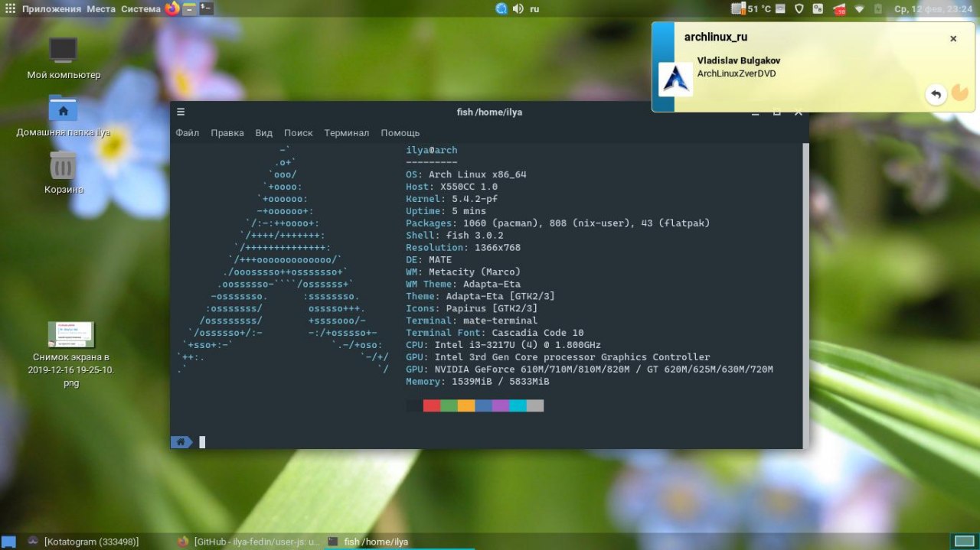Screen dimensions: 980x550
Task: Open the 'Система' menu
Action: pyautogui.click(x=141, y=9)
